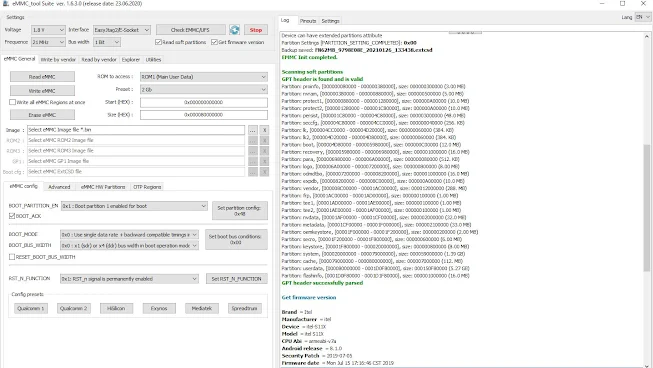Click the Erase eMMC button
Screen dimensions: 653x368
[42, 115]
